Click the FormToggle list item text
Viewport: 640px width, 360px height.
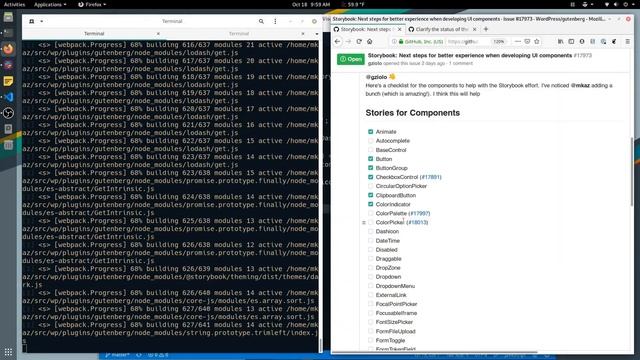pyautogui.click(x=390, y=340)
